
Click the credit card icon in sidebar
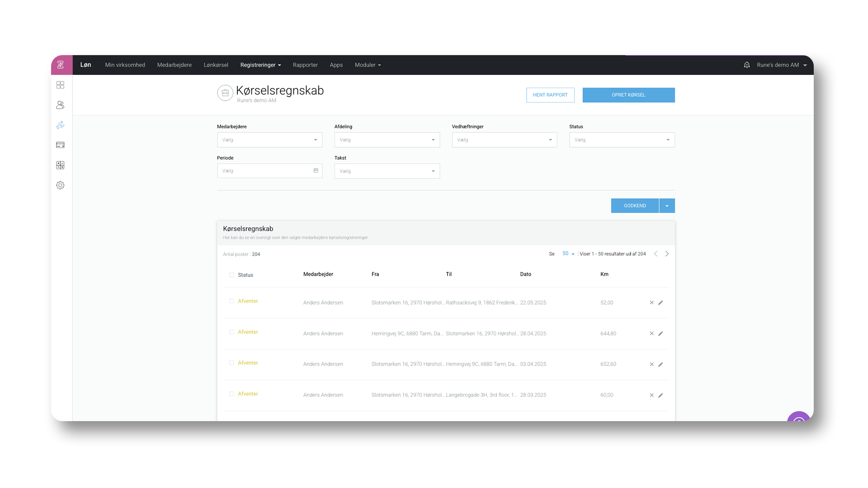(60, 145)
